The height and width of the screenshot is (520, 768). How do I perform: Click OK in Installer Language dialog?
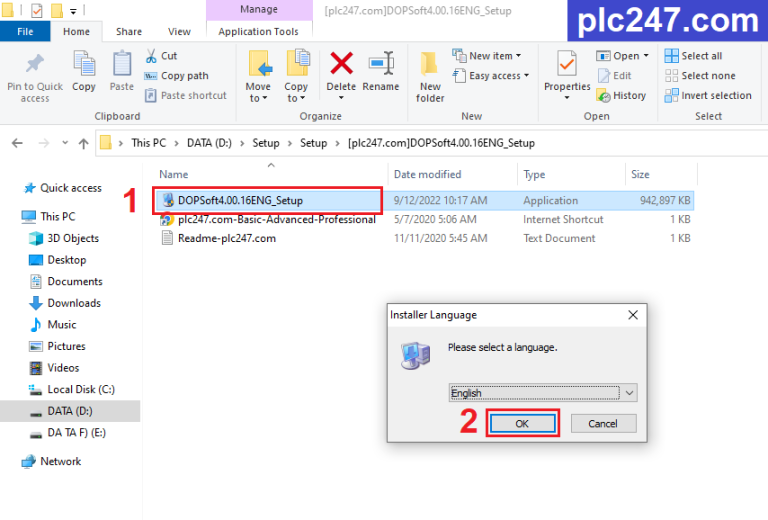pyautogui.click(x=523, y=424)
